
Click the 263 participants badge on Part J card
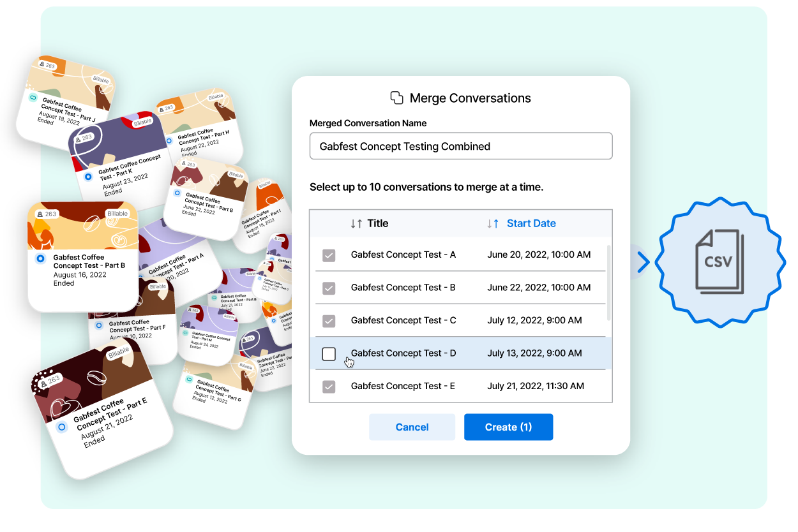48,65
